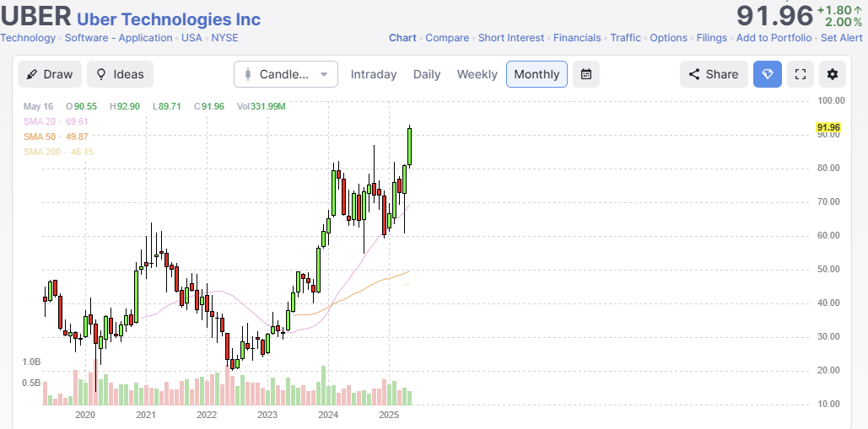The width and height of the screenshot is (868, 429).
Task: Click the SMA 200 indicator label
Action: (x=58, y=152)
